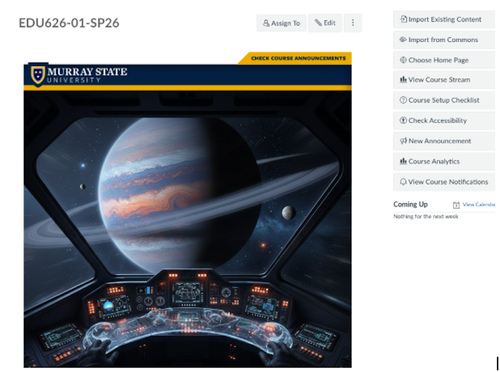Follow the View Calendar link
The height and width of the screenshot is (372, 500).
pos(479,204)
